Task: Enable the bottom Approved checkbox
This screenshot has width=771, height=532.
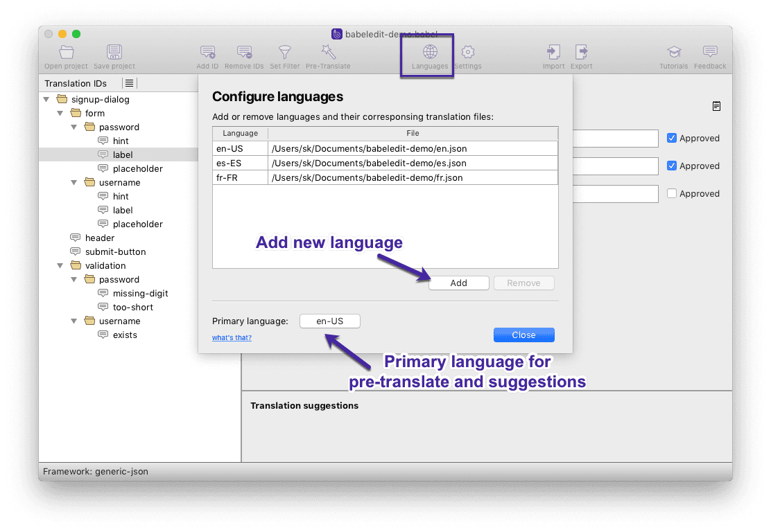Action: pos(671,193)
